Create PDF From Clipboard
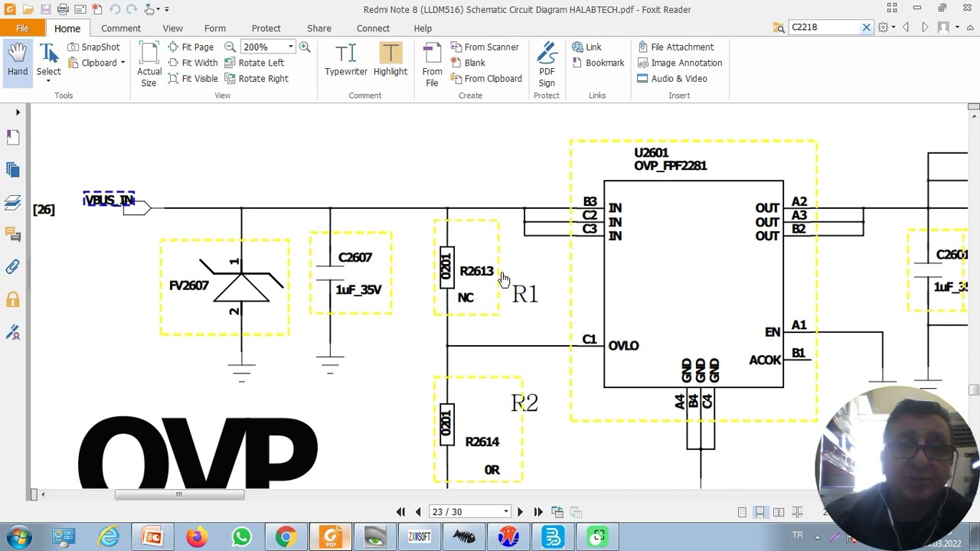 click(x=486, y=78)
